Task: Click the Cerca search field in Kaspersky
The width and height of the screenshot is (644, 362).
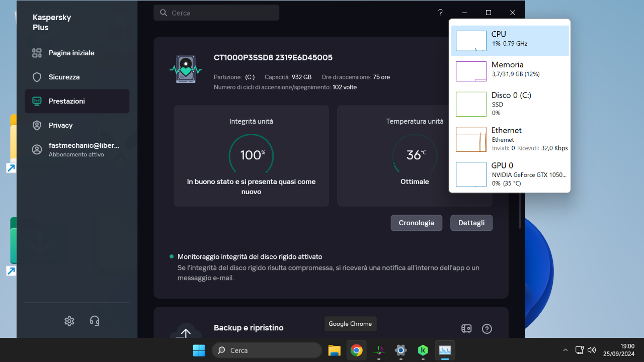Action: (x=216, y=13)
